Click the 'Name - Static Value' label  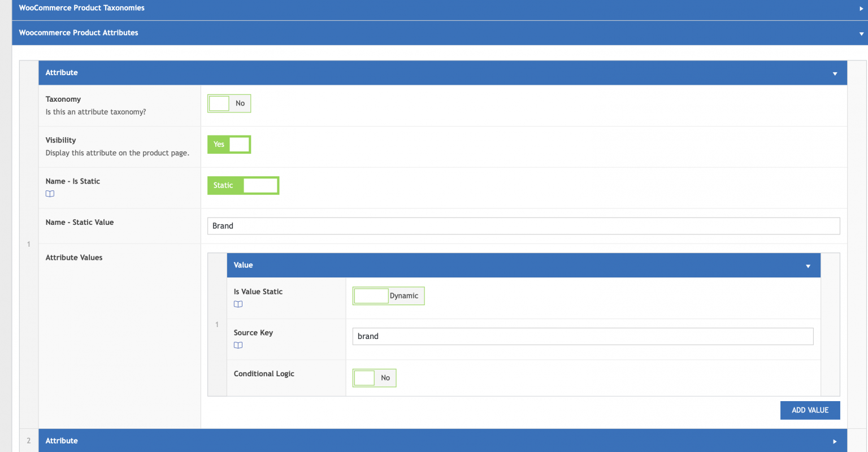click(80, 223)
